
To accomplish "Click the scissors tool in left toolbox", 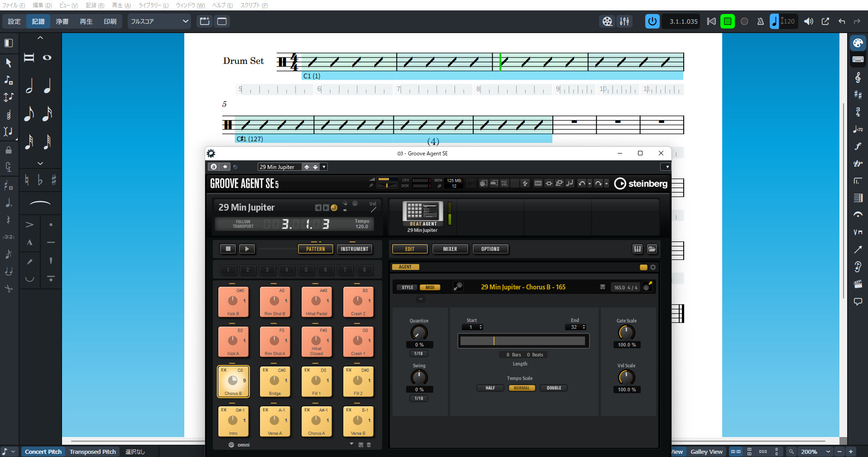I will [9, 289].
